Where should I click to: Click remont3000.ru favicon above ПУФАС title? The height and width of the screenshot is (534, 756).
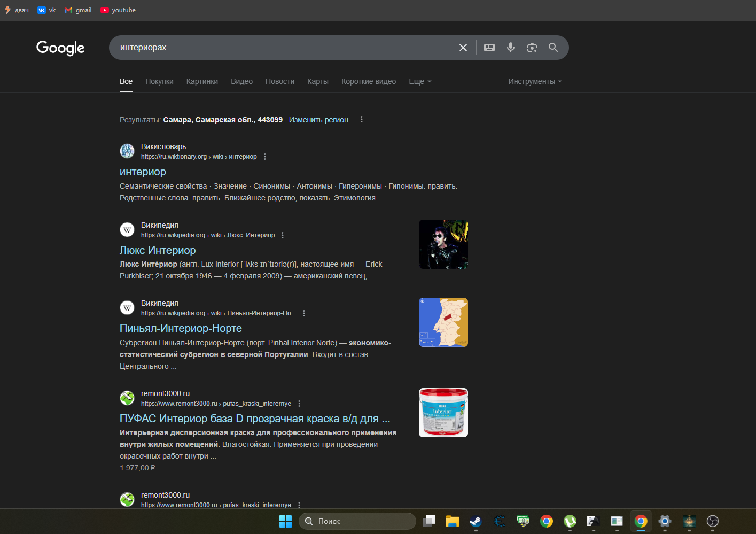click(127, 398)
